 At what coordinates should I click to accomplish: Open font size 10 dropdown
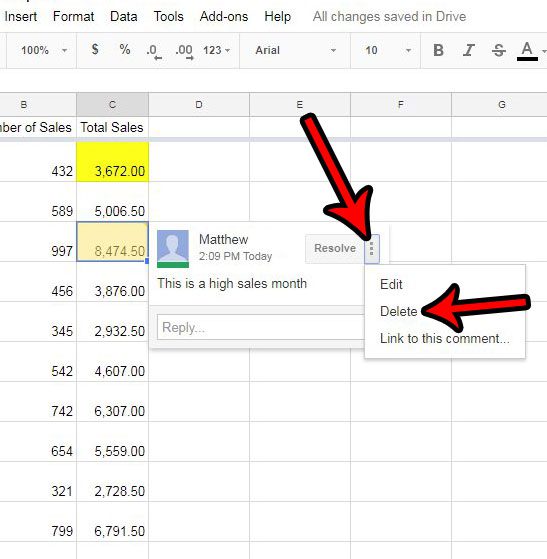click(x=387, y=50)
